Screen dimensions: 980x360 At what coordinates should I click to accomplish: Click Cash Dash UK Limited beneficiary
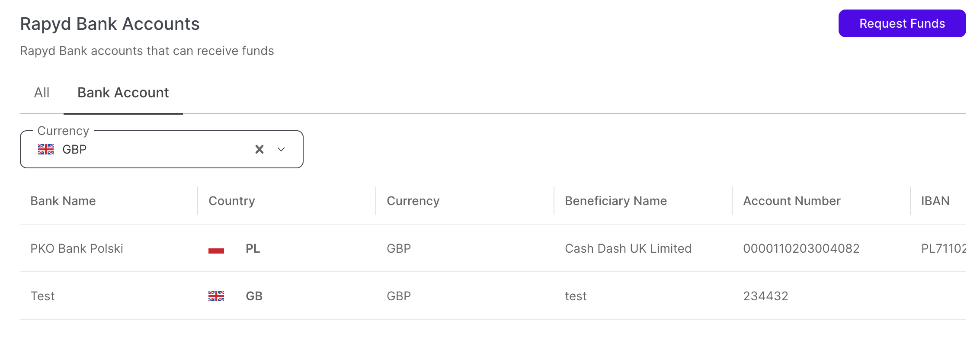pyautogui.click(x=628, y=248)
